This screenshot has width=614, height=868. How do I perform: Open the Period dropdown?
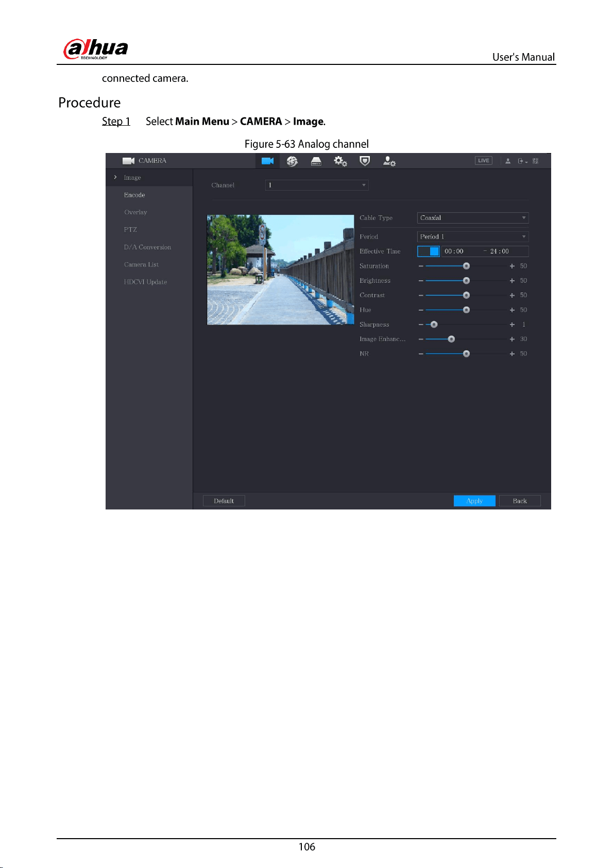point(473,236)
